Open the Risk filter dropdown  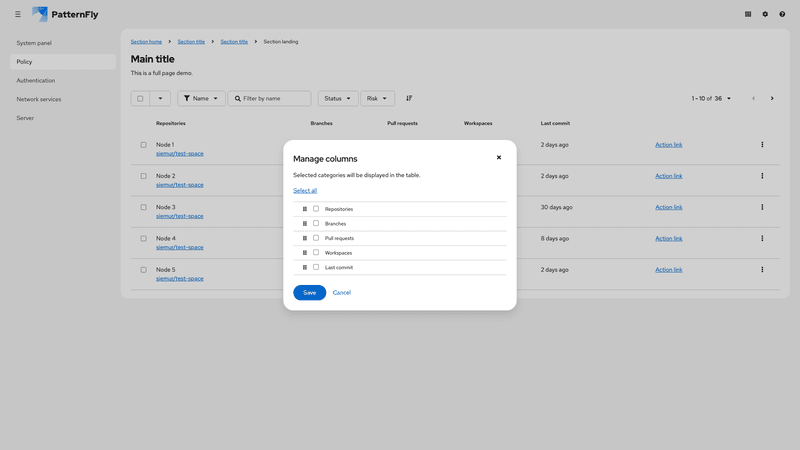pos(377,98)
